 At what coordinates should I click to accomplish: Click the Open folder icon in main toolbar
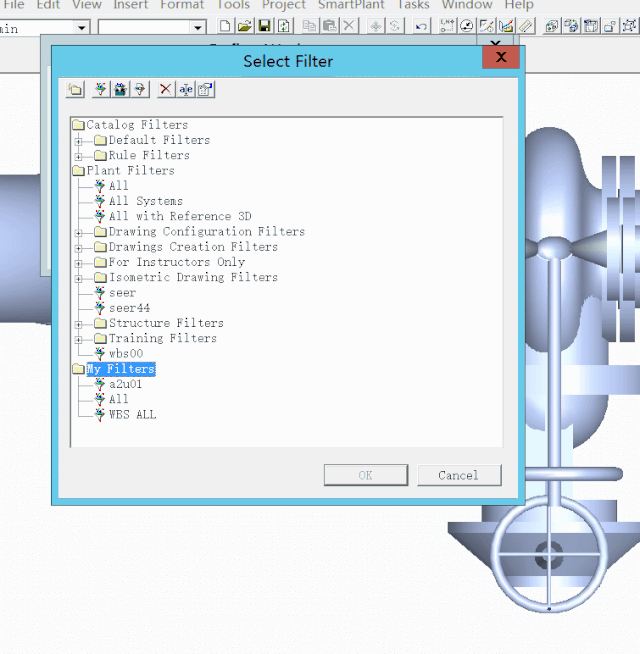pyautogui.click(x=245, y=26)
